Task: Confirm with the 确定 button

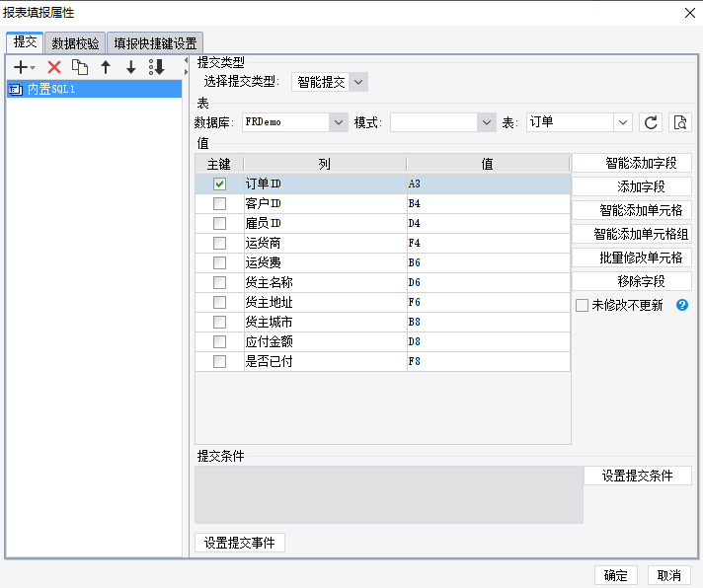Action: click(x=615, y=575)
